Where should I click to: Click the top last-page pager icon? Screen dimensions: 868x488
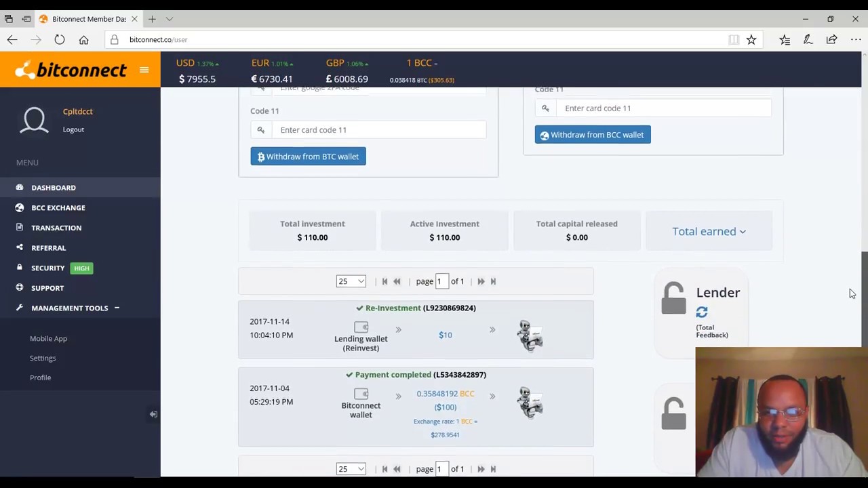(x=493, y=281)
